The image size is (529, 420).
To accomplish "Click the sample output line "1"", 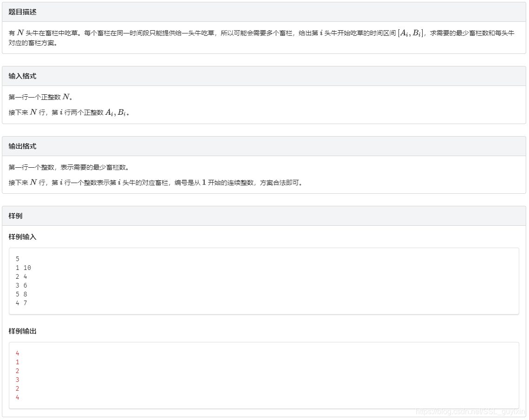I will (18, 362).
